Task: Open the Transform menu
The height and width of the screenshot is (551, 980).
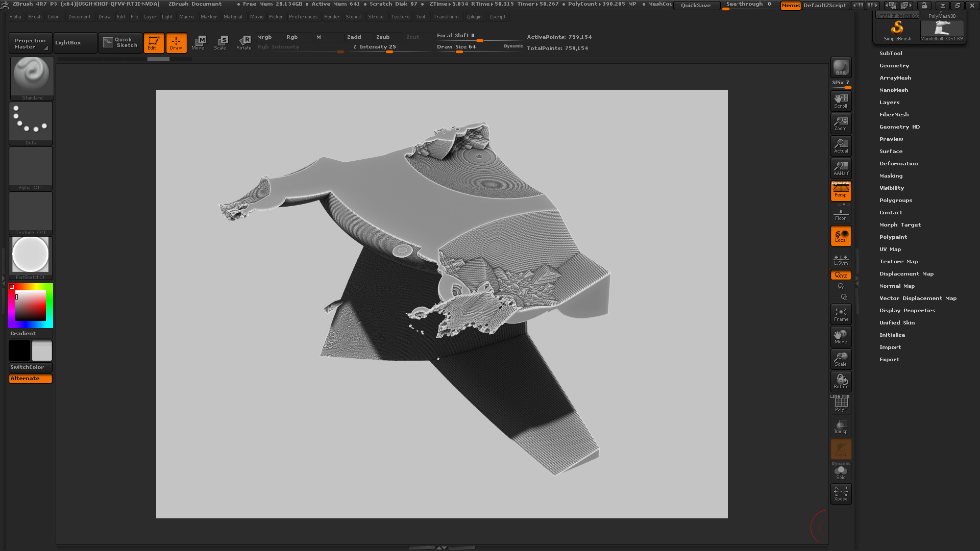Action: (446, 17)
